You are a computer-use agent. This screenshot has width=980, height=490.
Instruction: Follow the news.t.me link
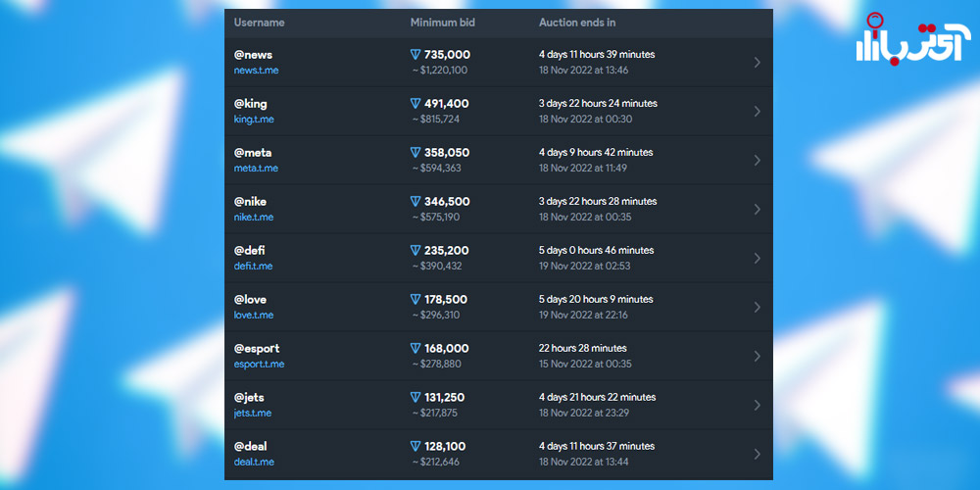pyautogui.click(x=256, y=70)
